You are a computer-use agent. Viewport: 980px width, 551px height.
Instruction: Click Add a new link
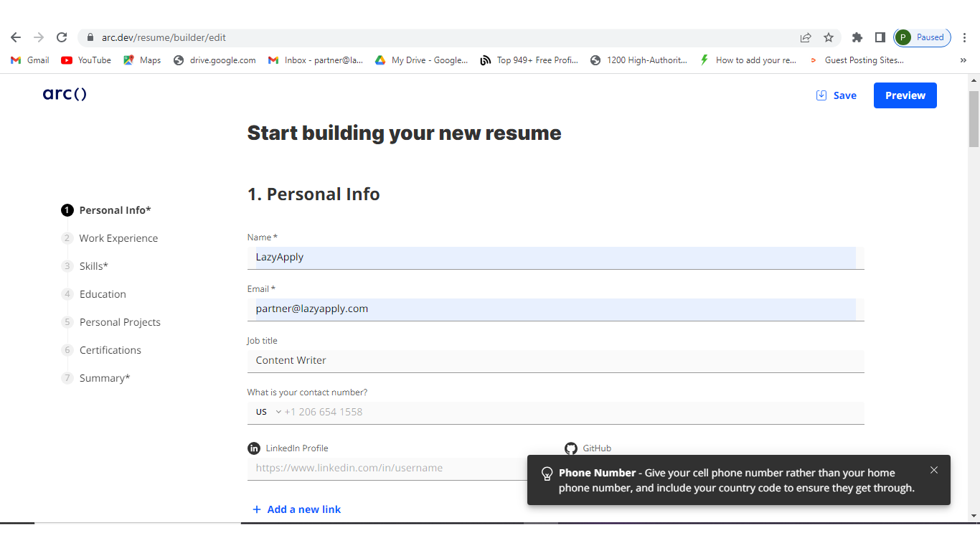296,509
